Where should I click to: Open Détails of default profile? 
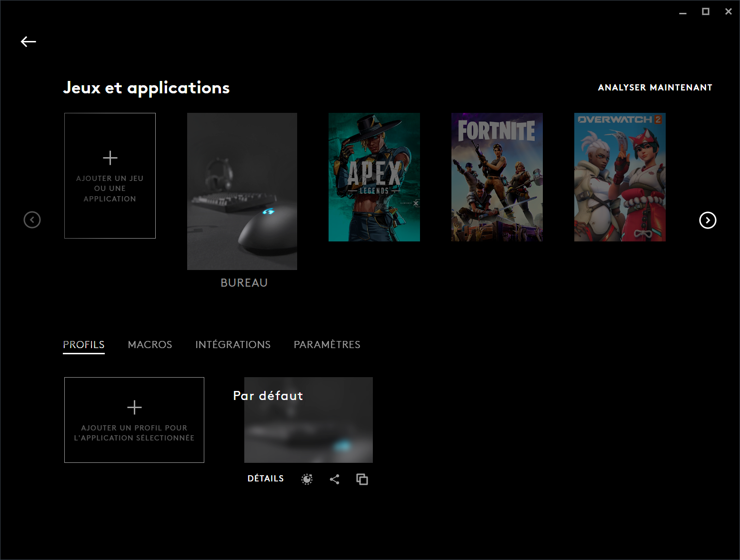click(266, 479)
